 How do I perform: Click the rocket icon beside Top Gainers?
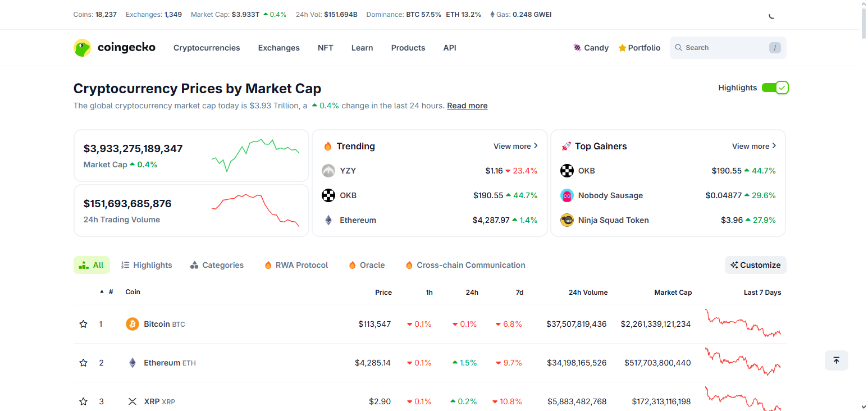coord(566,146)
